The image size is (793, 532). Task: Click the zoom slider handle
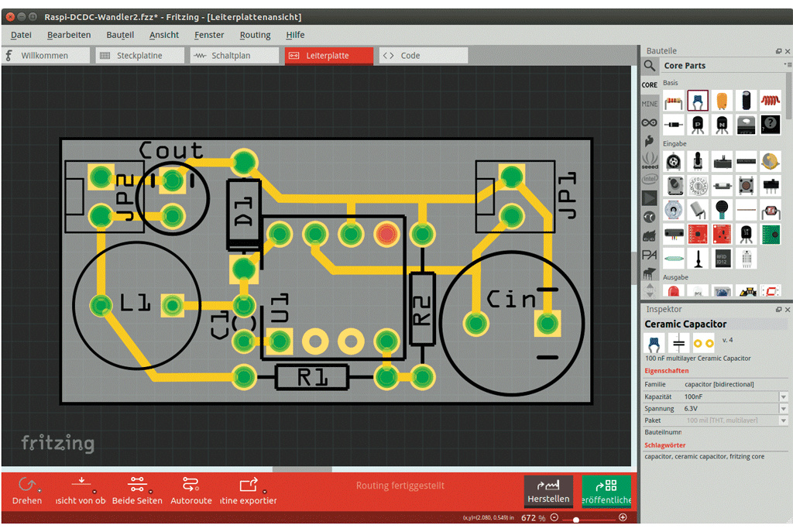[575, 518]
